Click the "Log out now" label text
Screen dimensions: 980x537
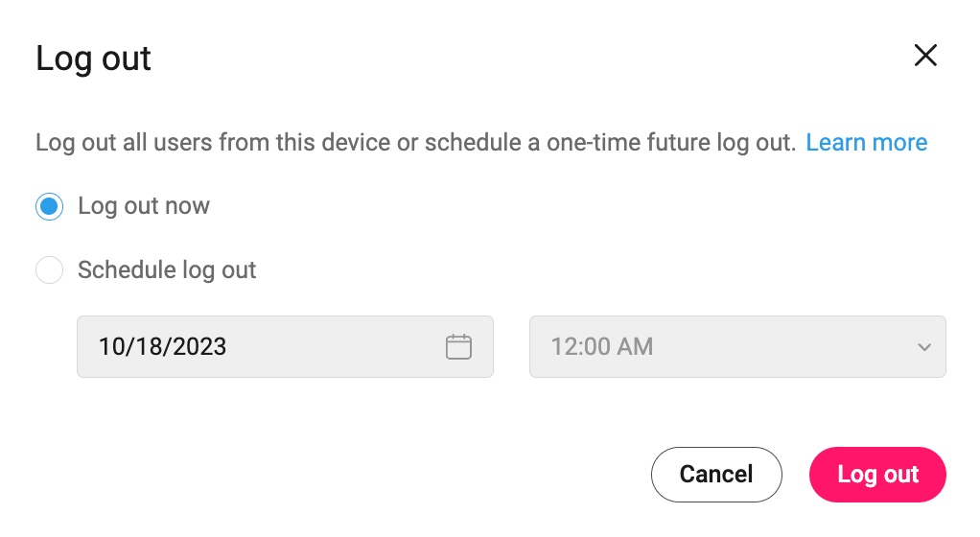tap(144, 206)
